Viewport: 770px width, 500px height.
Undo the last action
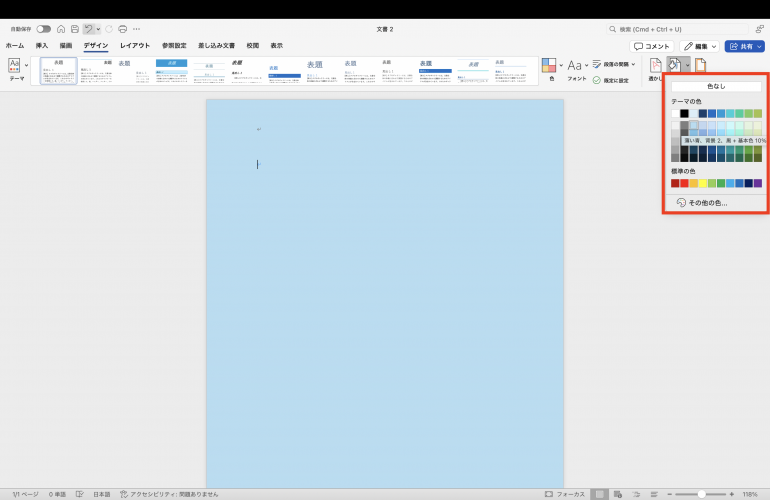pyautogui.click(x=88, y=29)
